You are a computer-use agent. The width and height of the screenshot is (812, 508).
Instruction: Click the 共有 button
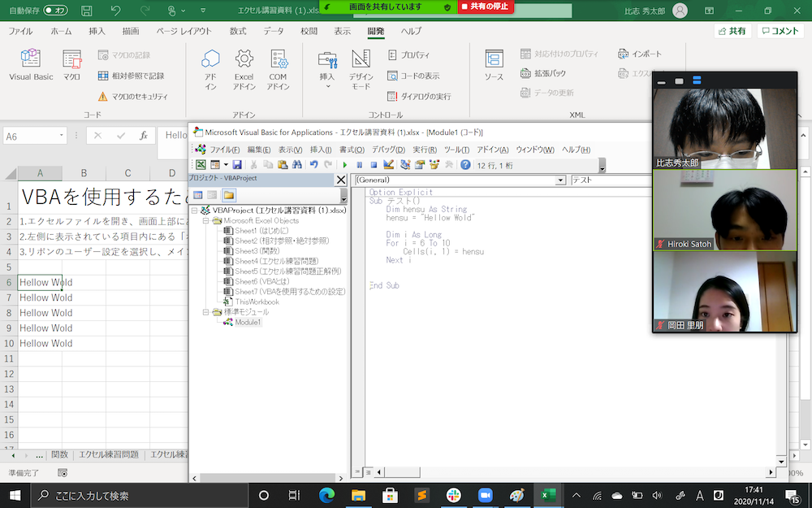click(x=732, y=31)
